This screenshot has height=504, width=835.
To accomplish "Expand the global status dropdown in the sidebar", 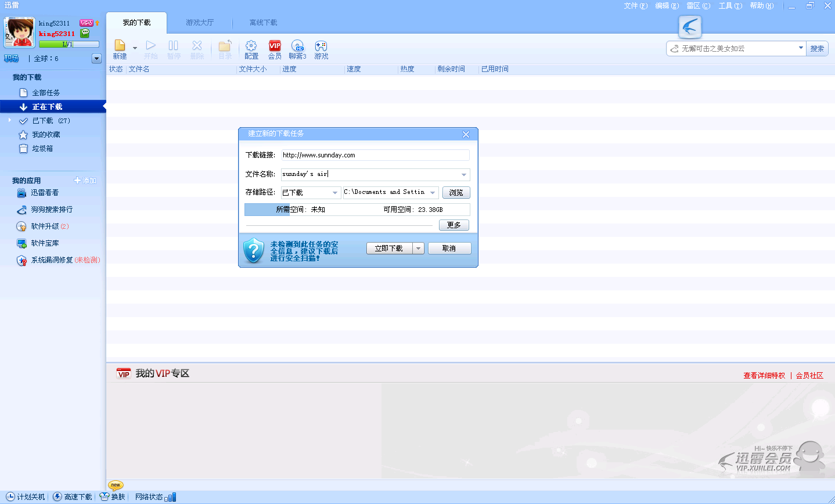I will pos(96,58).
